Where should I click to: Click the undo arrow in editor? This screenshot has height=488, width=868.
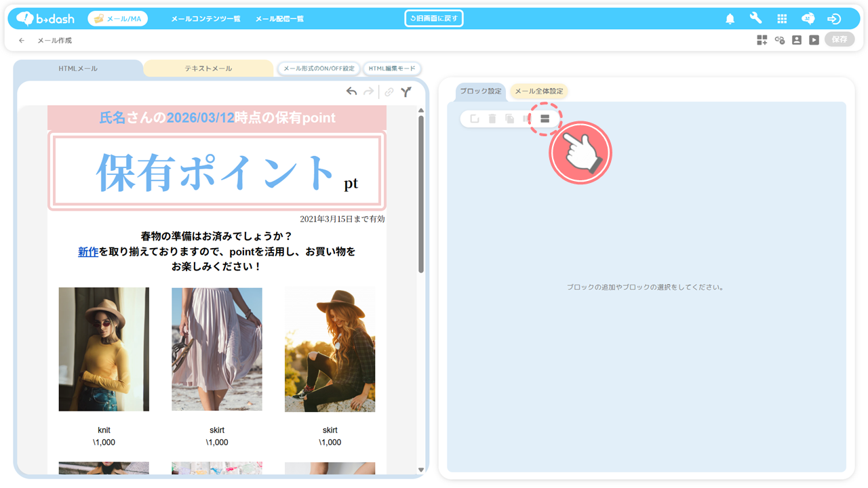tap(351, 91)
